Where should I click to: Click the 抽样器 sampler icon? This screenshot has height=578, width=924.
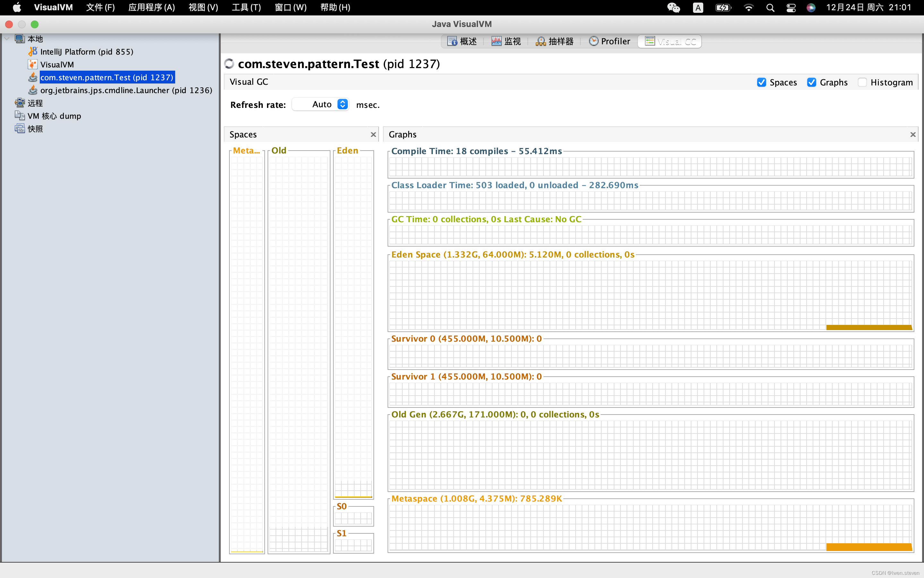pyautogui.click(x=541, y=41)
